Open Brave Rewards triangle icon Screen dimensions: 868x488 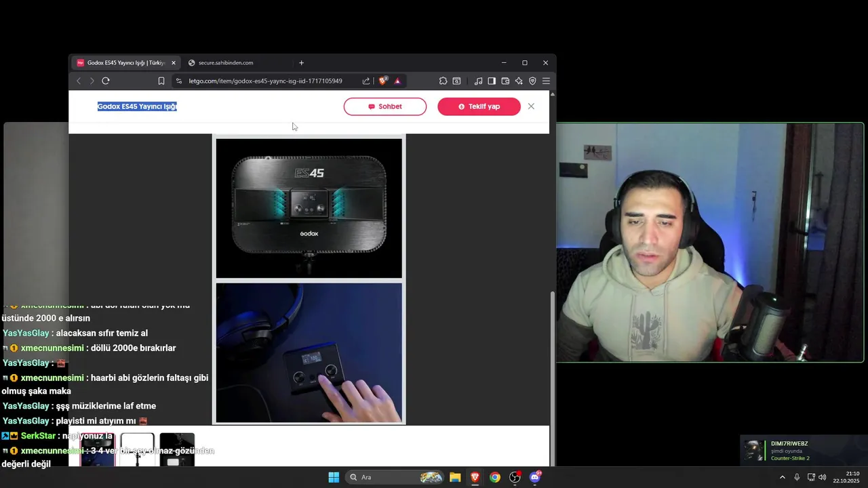pyautogui.click(x=397, y=81)
